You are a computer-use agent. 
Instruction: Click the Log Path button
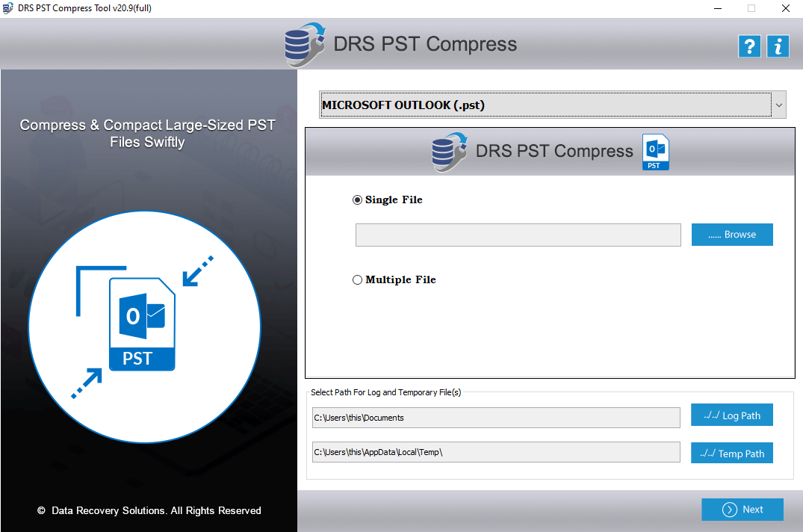731,415
